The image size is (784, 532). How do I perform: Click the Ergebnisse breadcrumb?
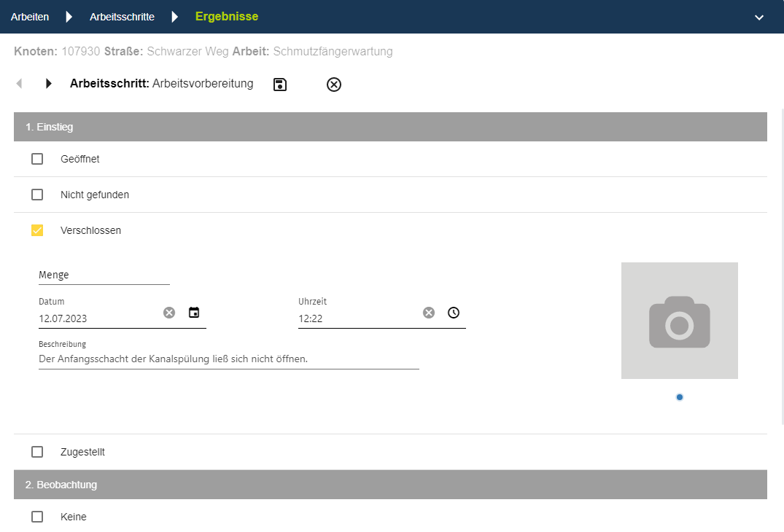[x=227, y=17]
